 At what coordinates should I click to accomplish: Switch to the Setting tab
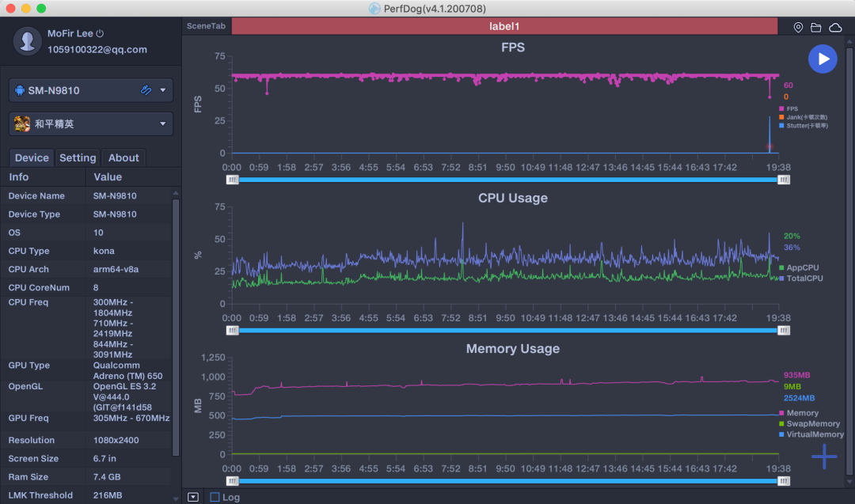(x=78, y=157)
